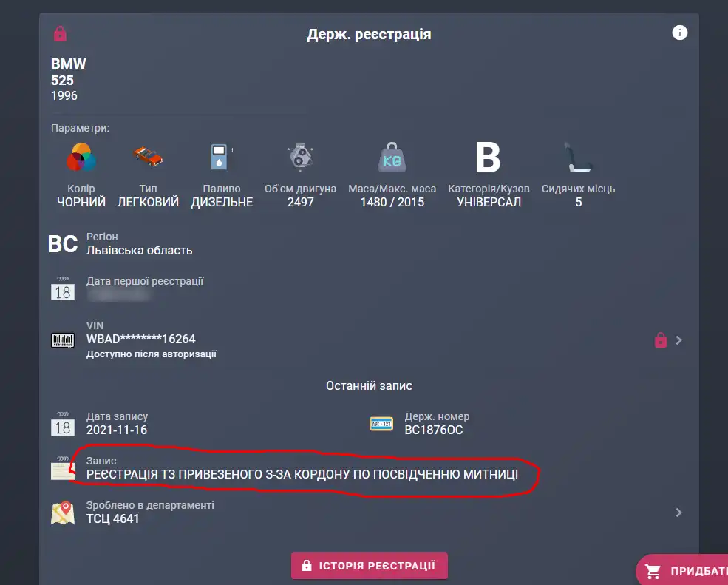Click the plate number BC1876OC
The width and height of the screenshot is (728, 585).
pyautogui.click(x=434, y=430)
